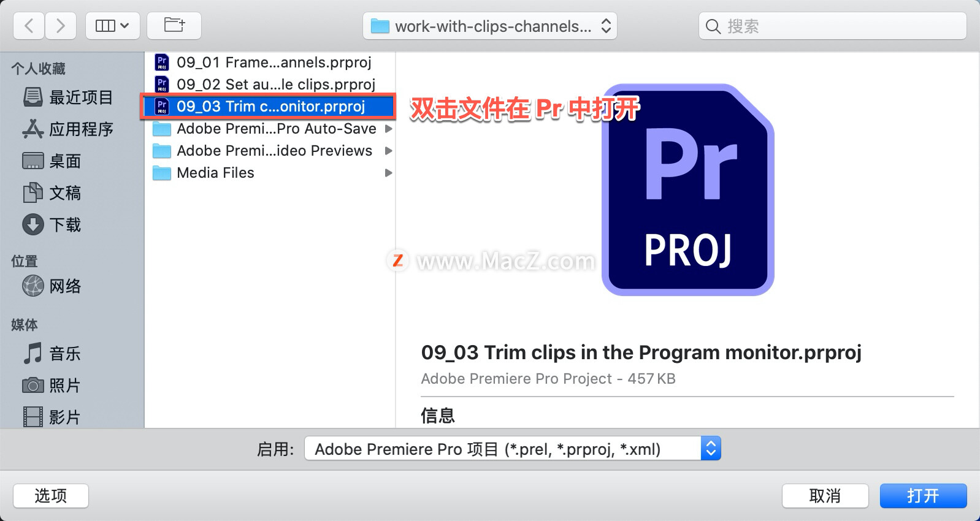Screen dimensions: 980x521
Task: Click the Open (打开) button
Action: pos(923,496)
